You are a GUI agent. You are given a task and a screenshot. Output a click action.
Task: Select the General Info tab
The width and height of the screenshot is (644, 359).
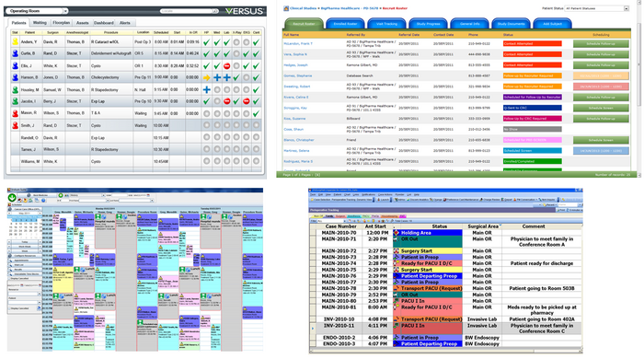point(470,24)
